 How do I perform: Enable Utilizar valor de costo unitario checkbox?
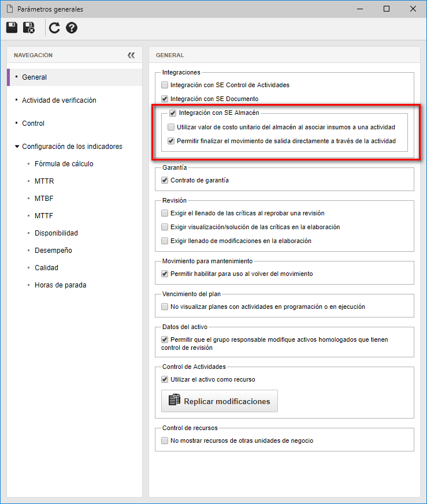(171, 127)
